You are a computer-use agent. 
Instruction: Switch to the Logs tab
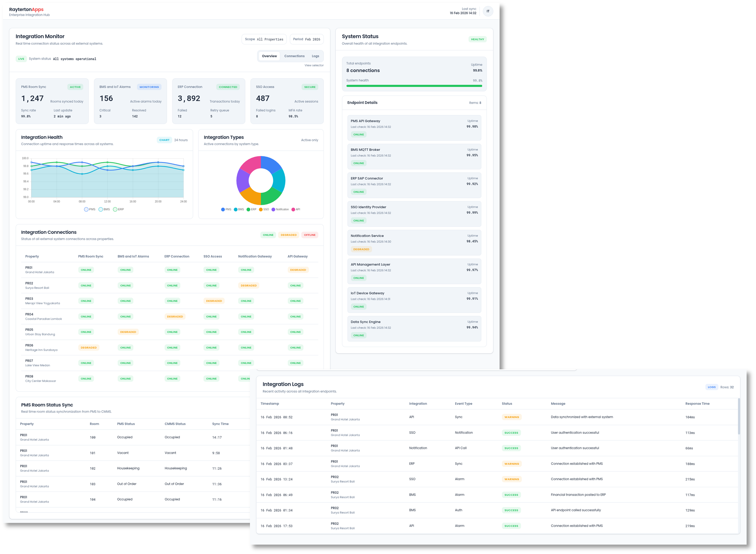click(x=315, y=56)
